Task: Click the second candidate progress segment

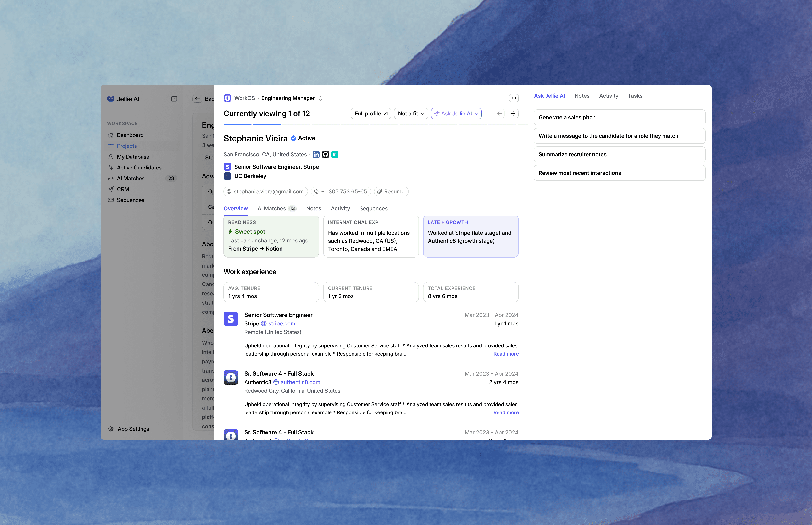Action: click(x=267, y=124)
